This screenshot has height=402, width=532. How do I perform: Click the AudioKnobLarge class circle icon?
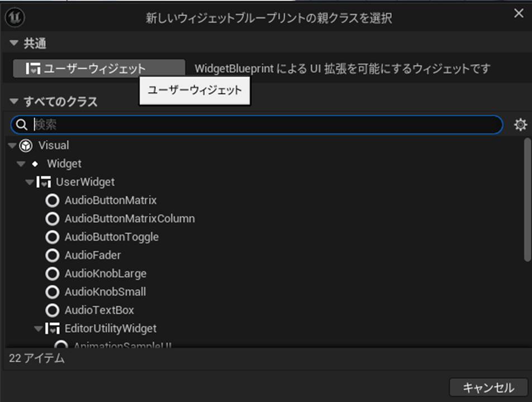pyautogui.click(x=53, y=274)
